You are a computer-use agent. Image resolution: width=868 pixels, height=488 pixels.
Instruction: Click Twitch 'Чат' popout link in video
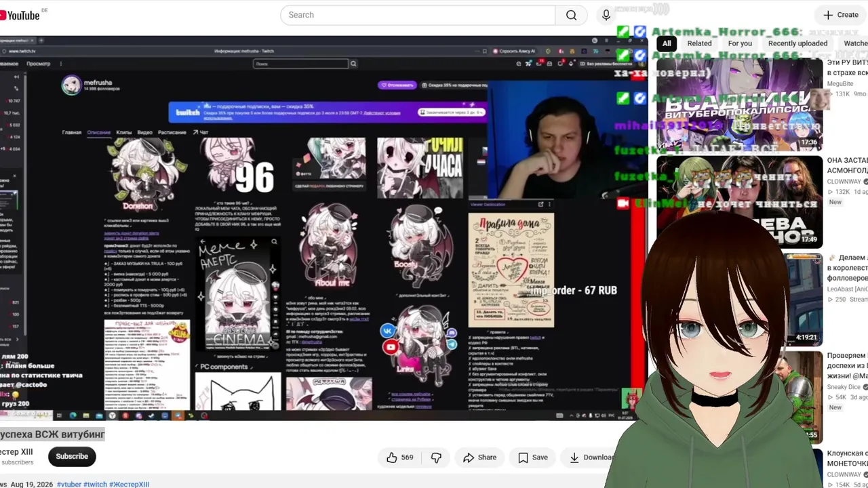[x=201, y=132]
